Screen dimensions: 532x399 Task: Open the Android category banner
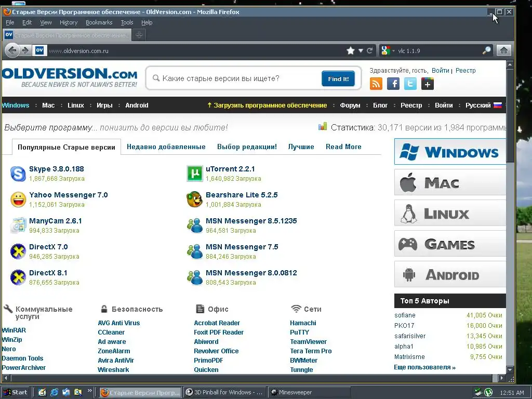click(x=450, y=274)
